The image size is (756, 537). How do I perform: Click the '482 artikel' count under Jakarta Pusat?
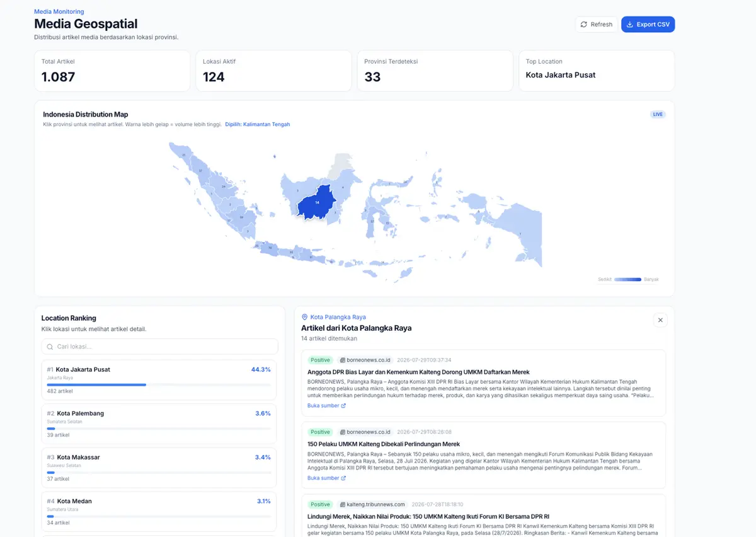tap(60, 391)
